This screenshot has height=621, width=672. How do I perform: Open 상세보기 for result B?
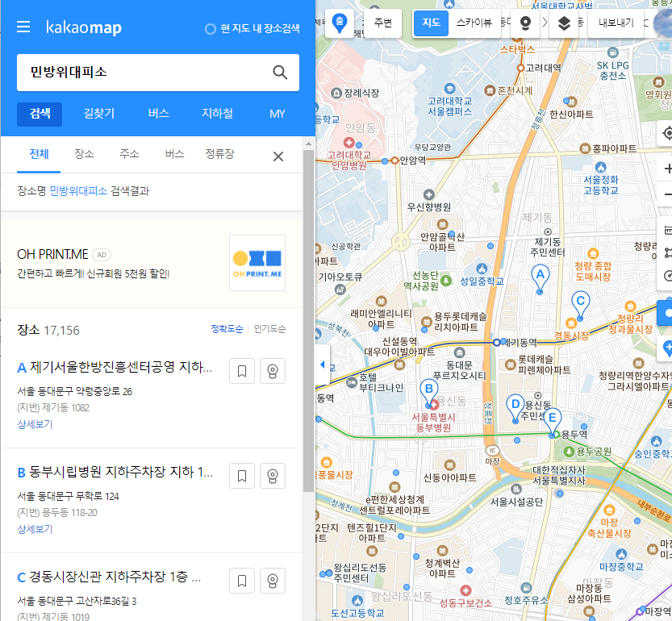(35, 529)
